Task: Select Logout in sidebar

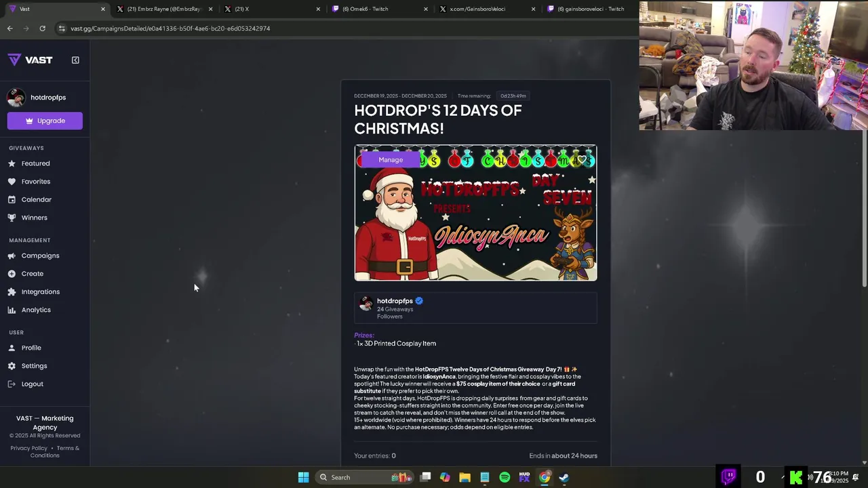Action: click(x=33, y=384)
